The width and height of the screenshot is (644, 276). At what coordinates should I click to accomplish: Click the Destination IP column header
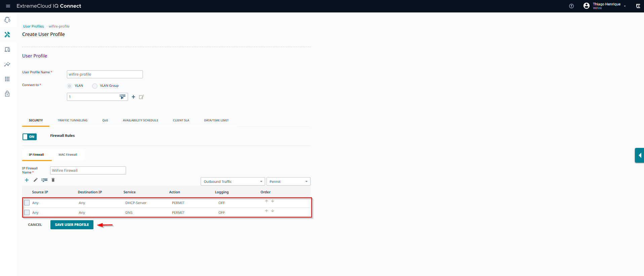pos(90,192)
